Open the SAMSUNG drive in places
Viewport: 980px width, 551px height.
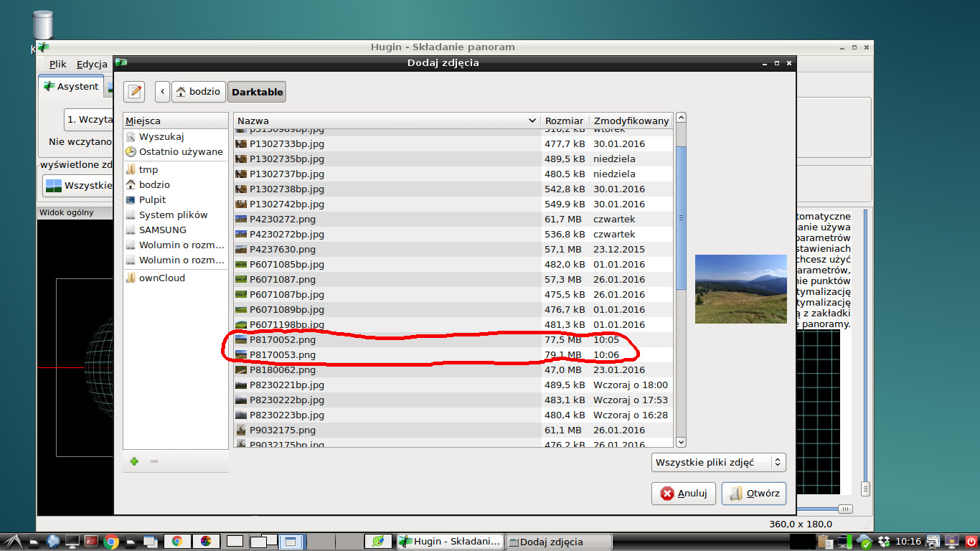pyautogui.click(x=162, y=230)
